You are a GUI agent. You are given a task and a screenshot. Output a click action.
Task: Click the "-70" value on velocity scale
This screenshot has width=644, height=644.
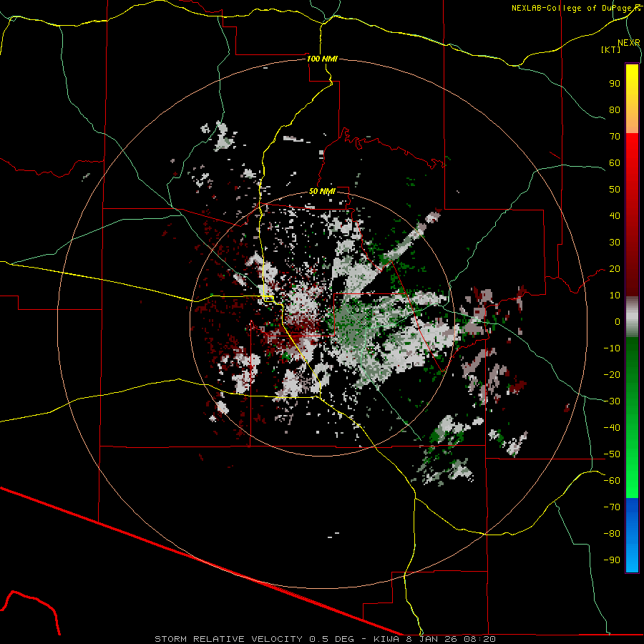pos(612,507)
